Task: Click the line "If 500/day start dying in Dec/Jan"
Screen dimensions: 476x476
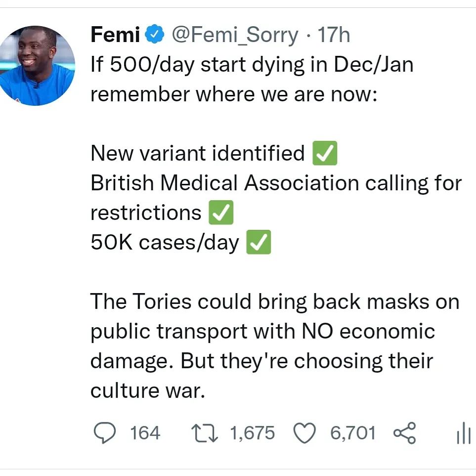Action: click(252, 65)
